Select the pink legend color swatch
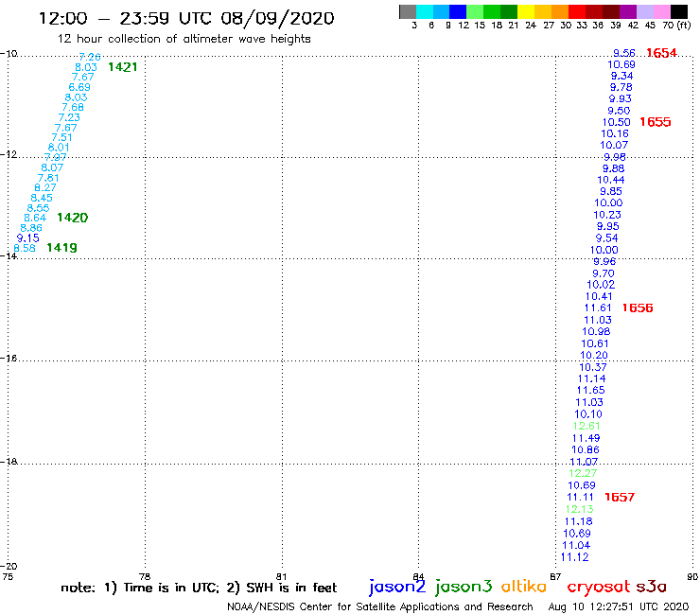The image size is (700, 615). (x=661, y=11)
